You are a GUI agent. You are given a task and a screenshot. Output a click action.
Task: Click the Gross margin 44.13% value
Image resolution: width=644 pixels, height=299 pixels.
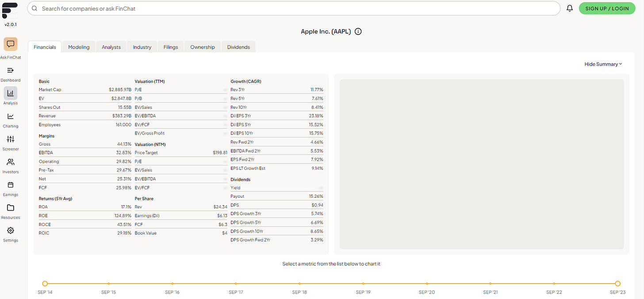click(124, 144)
